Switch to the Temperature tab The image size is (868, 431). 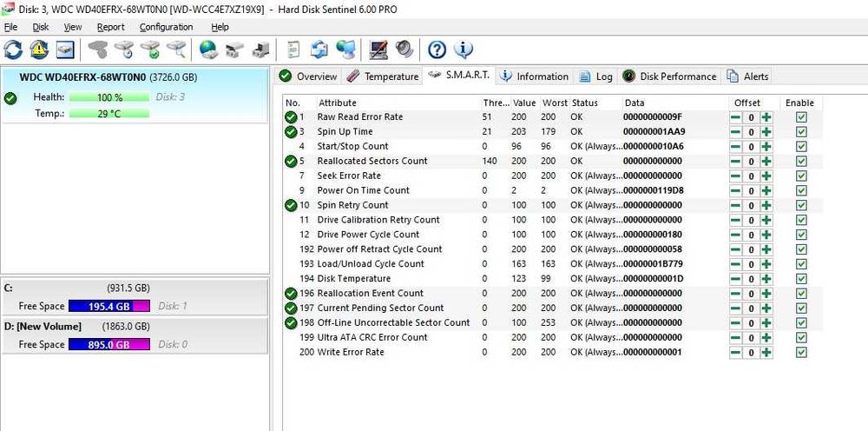pyautogui.click(x=383, y=76)
